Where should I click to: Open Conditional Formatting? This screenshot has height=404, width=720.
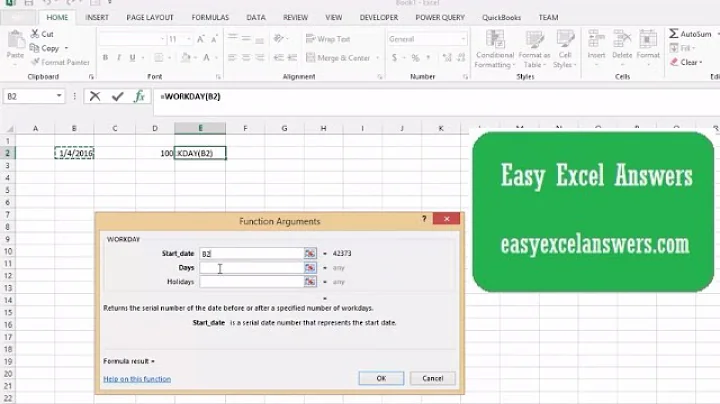495,50
